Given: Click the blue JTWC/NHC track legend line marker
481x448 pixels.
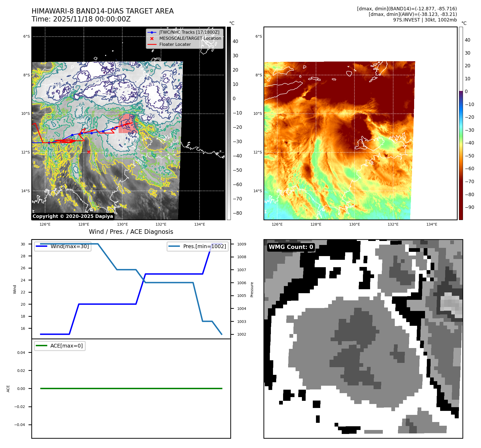Looking at the screenshot, I should pos(152,32).
